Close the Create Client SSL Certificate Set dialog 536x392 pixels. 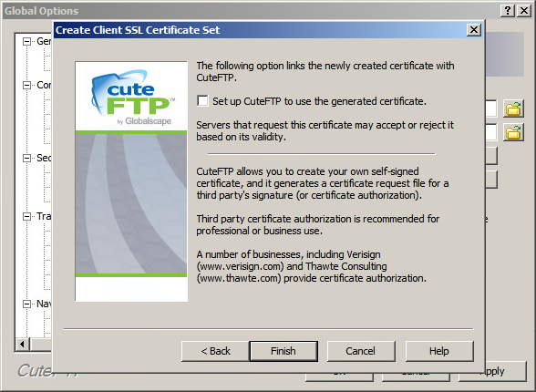474,30
